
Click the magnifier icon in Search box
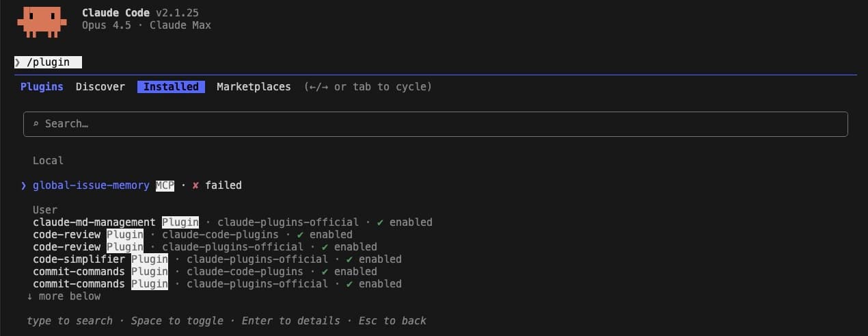coord(36,124)
